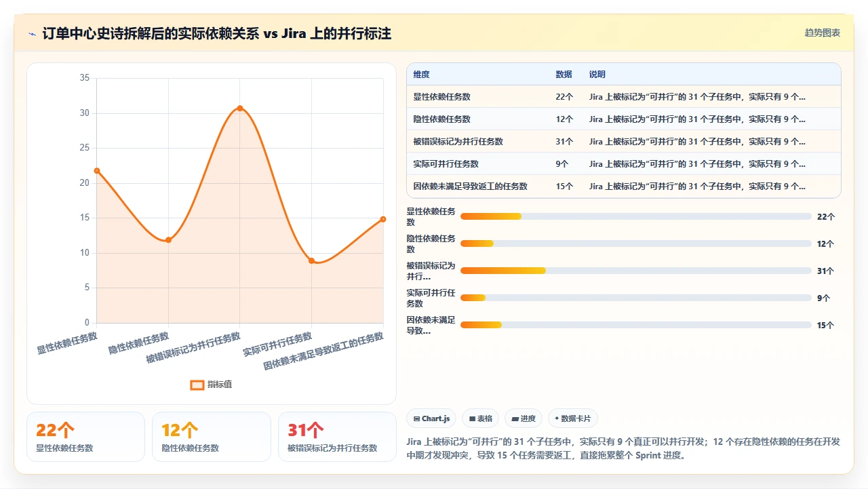Click the x-axis label 实际可并行任务数
Screen dimensions: 868x489
[277, 345]
